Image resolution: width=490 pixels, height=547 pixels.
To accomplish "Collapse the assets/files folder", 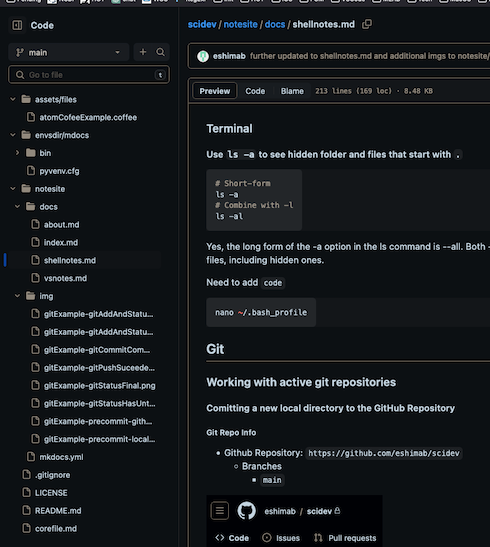I will point(13,99).
